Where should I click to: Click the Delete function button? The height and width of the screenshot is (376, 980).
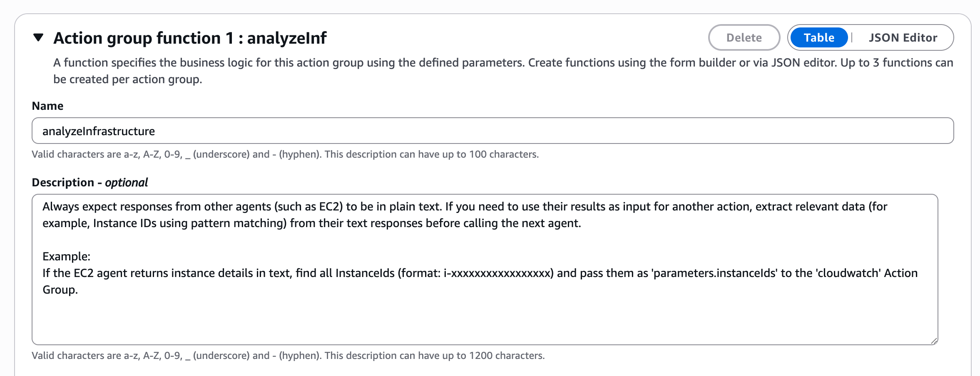[744, 38]
